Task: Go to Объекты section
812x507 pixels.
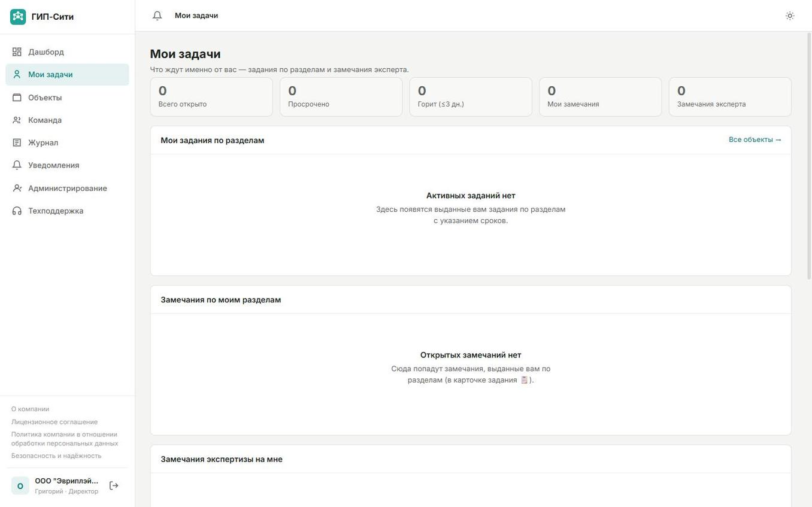Action: [67, 98]
